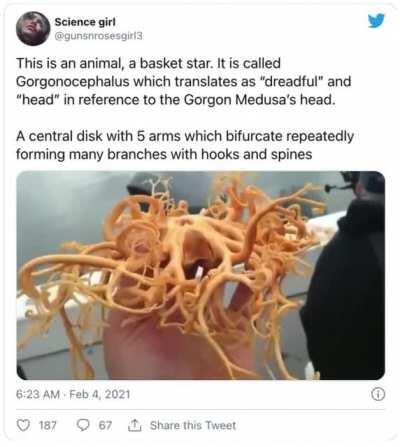This screenshot has height=447, width=400.
Task: Click the Share this Tweet text
Action: [193, 425]
